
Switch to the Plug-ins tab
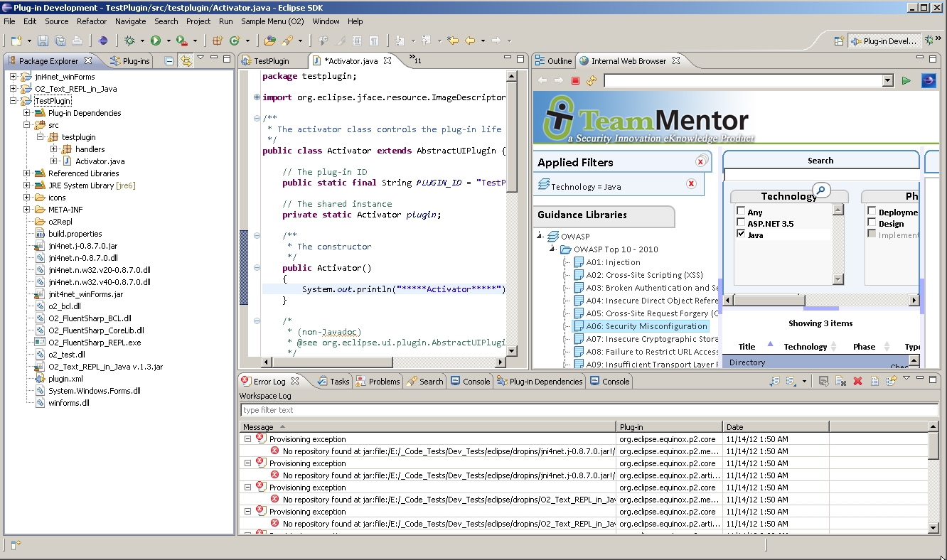coord(129,61)
